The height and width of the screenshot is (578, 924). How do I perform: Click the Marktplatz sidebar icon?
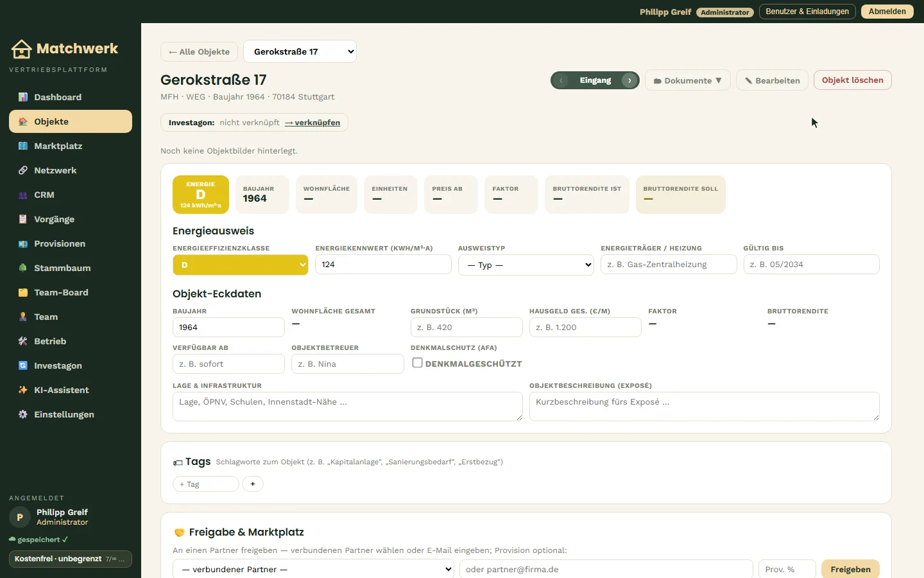(23, 146)
